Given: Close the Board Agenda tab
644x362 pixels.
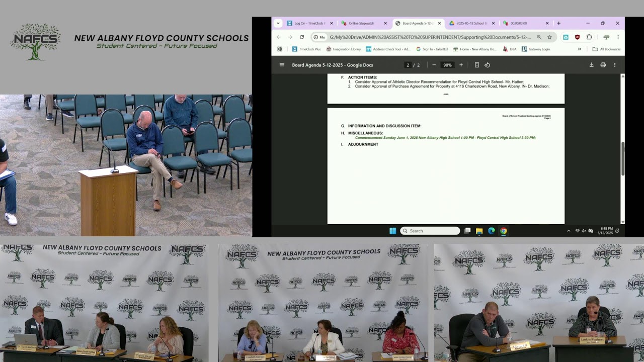Looking at the screenshot, I should (x=439, y=23).
